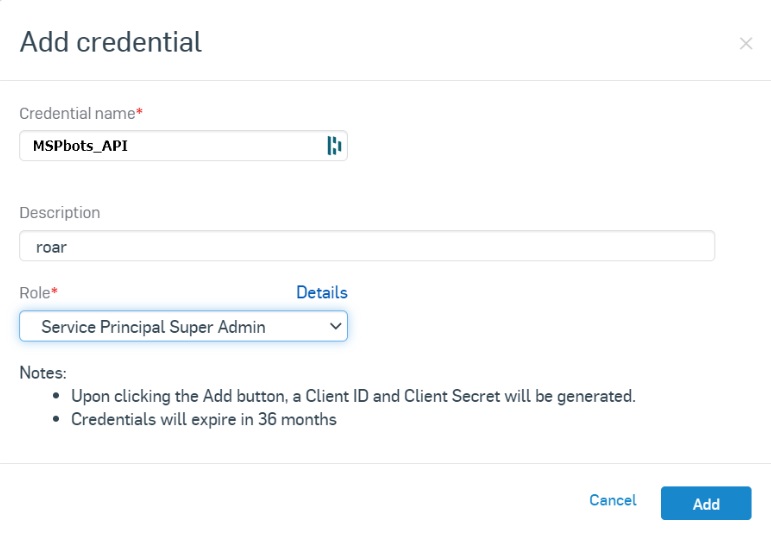Screen dimensions: 771x540
Task: Click the first bullet point under Notes
Action: 57,396
